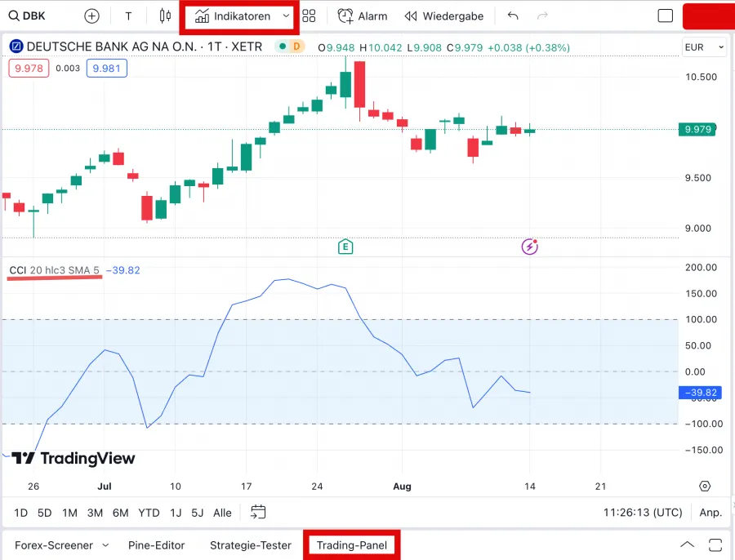The height and width of the screenshot is (560, 735).
Task: Open the symbol search magnifier
Action: click(x=13, y=16)
